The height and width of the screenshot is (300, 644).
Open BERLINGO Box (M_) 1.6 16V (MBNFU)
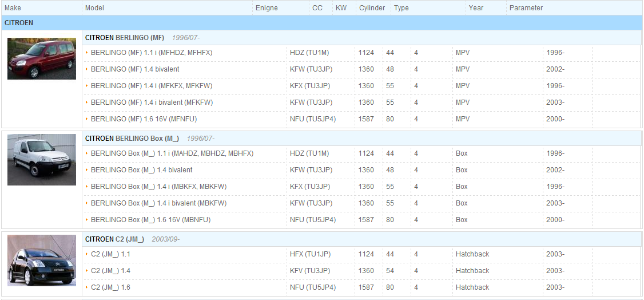point(151,220)
